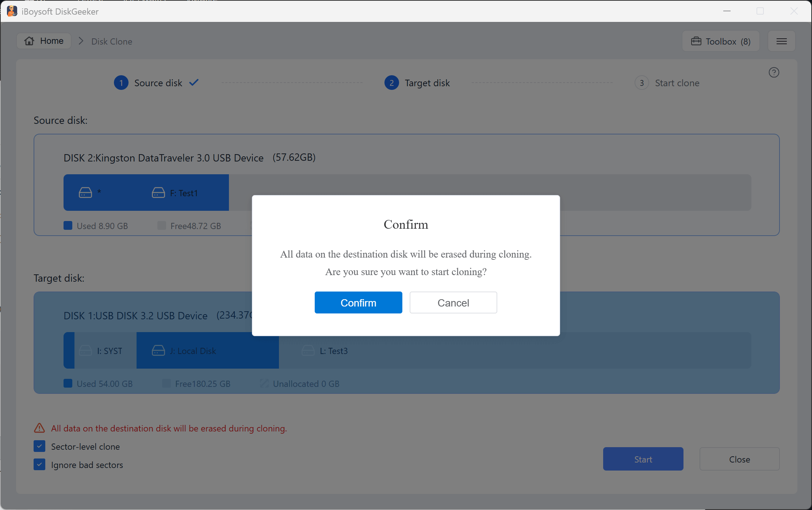Select the asterisk partition drive icon
The image size is (812, 510).
[85, 193]
